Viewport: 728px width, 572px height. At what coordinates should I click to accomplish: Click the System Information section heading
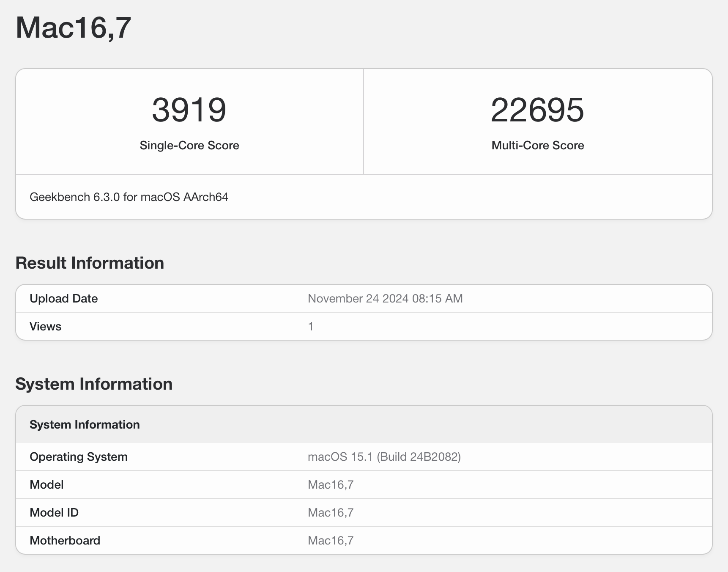pos(93,384)
